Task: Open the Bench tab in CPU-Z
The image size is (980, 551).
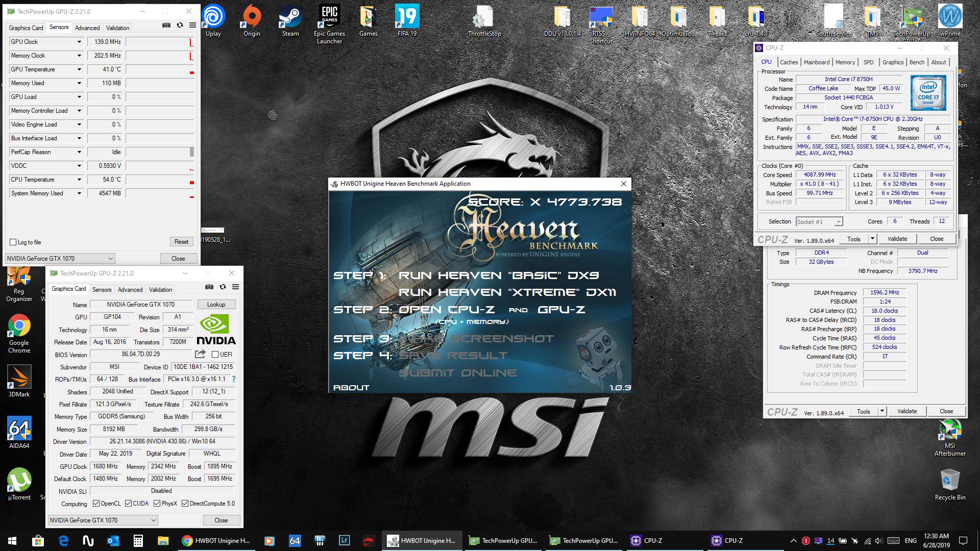Action: 917,62
